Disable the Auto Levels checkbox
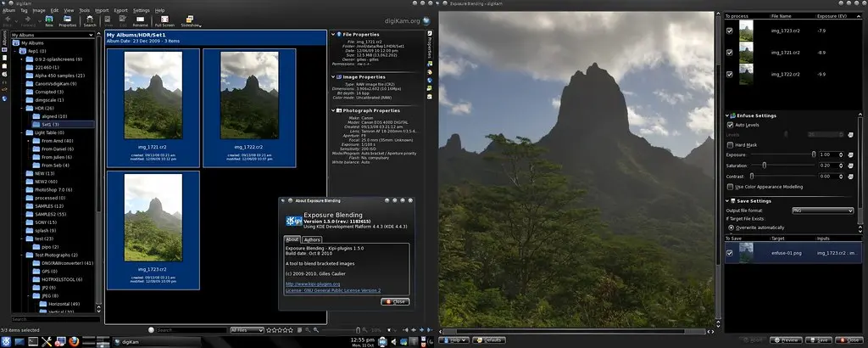The height and width of the screenshot is (348, 868). point(730,125)
